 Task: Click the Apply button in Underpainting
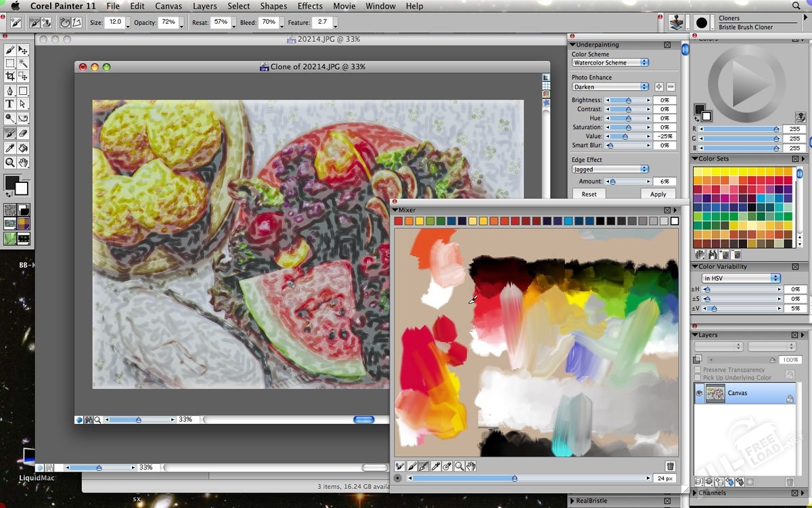pyautogui.click(x=658, y=194)
